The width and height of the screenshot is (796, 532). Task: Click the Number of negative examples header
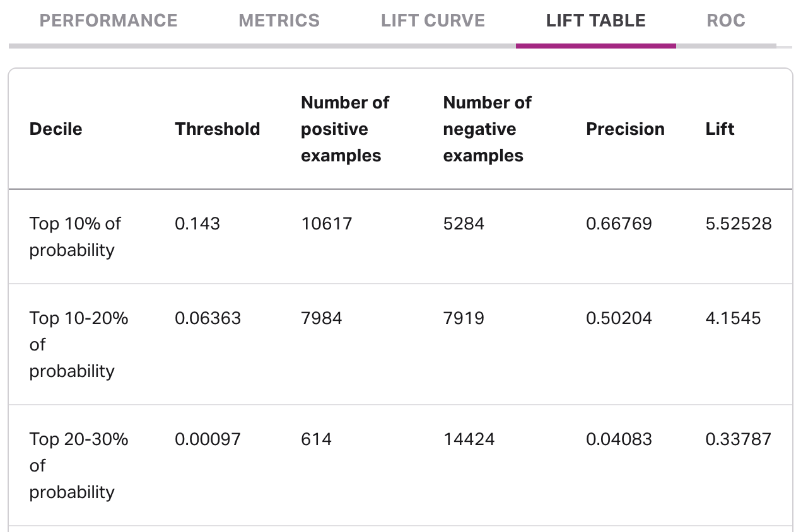coord(487,129)
